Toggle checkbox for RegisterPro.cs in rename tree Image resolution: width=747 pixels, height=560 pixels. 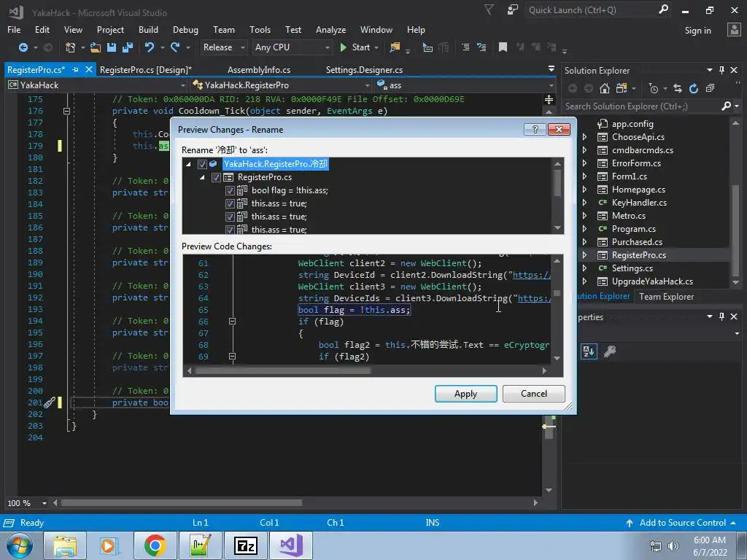[x=216, y=177]
